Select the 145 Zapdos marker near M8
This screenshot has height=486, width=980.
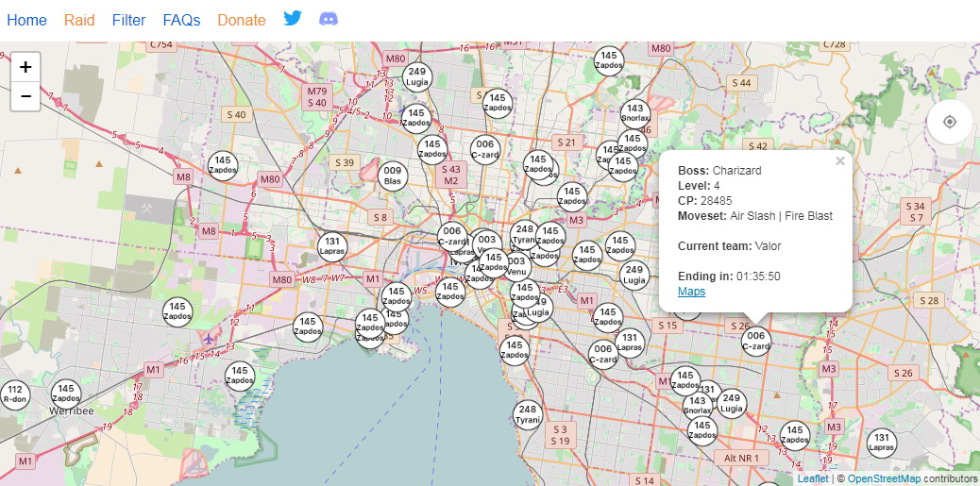point(223,165)
